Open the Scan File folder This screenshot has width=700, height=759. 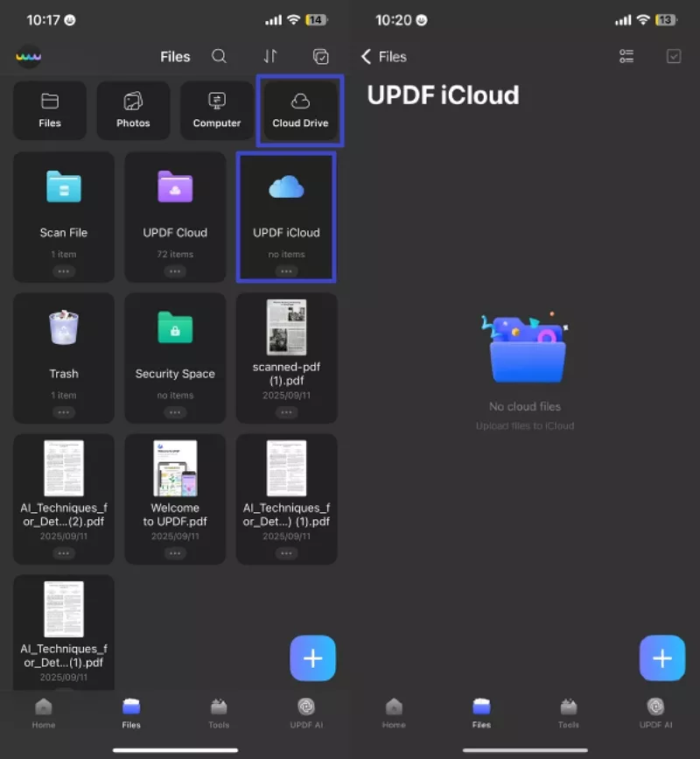coord(64,217)
